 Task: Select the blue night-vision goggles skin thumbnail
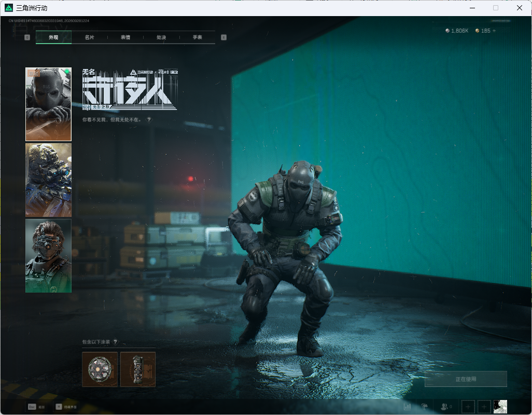tap(49, 180)
